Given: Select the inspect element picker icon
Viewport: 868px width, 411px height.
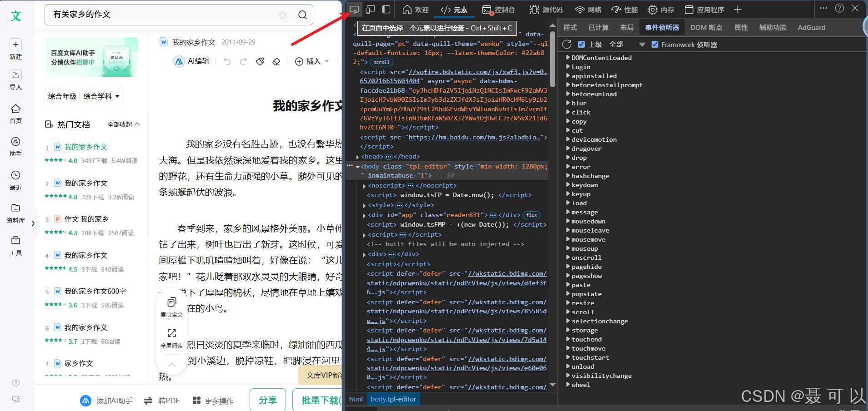Looking at the screenshot, I should pyautogui.click(x=354, y=10).
